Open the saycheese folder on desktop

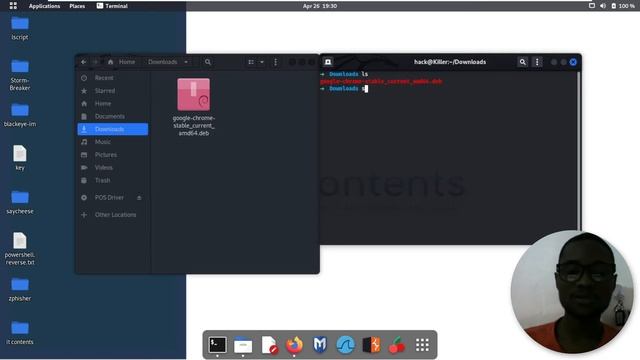click(20, 202)
